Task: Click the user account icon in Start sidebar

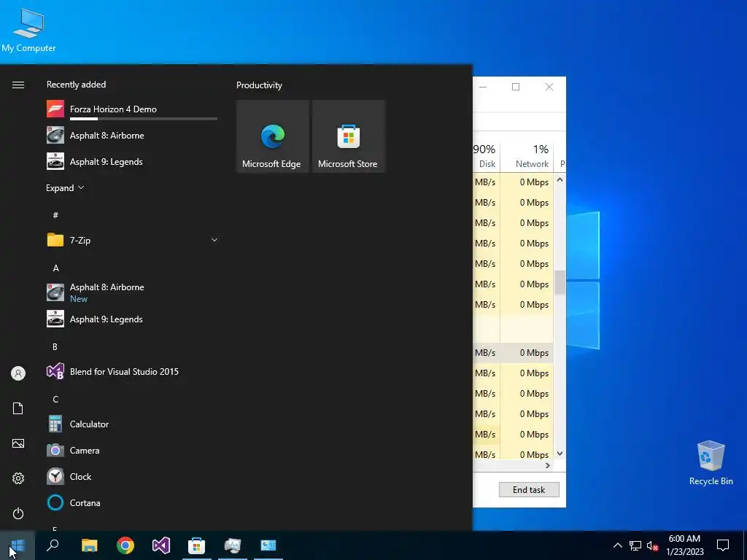Action: pos(18,373)
